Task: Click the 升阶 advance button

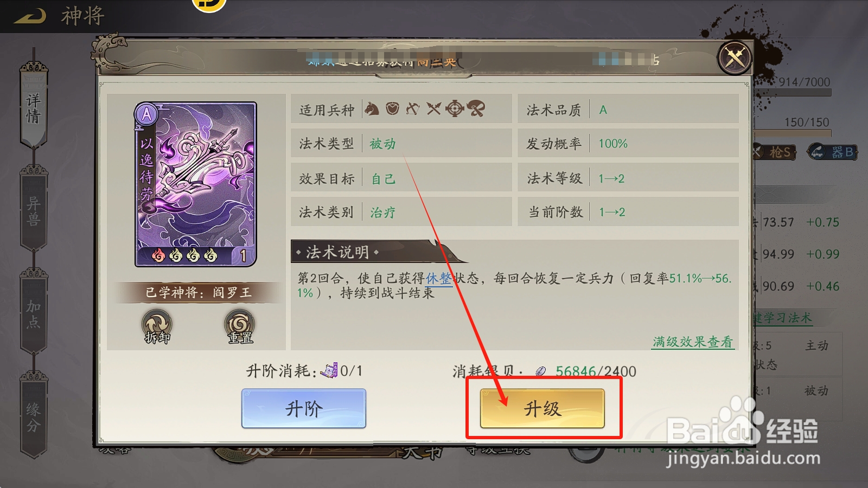Action: [x=304, y=408]
